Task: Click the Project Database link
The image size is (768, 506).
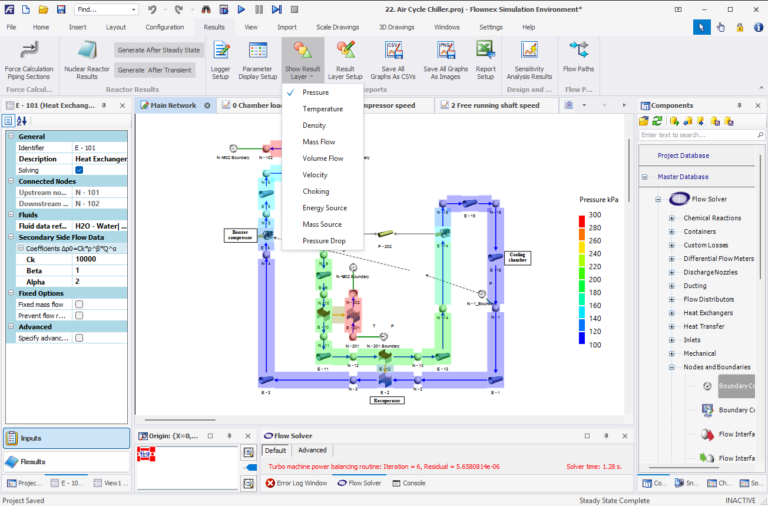Action: point(683,155)
